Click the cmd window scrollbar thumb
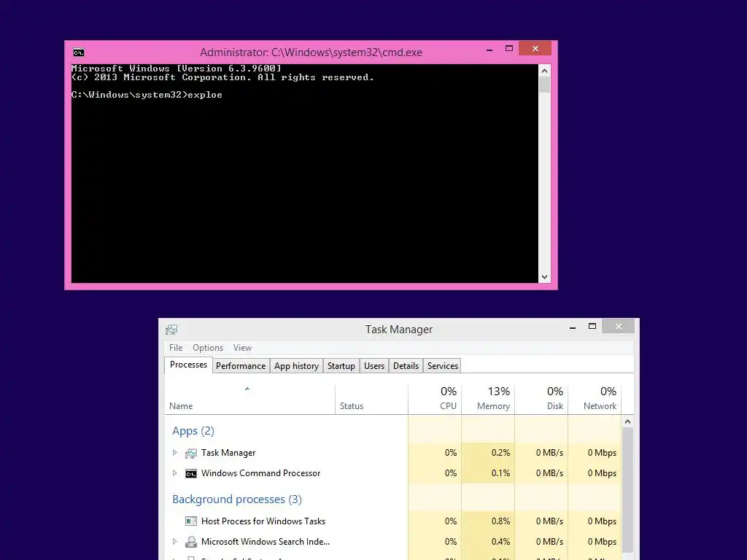The width and height of the screenshot is (747, 560). click(544, 85)
